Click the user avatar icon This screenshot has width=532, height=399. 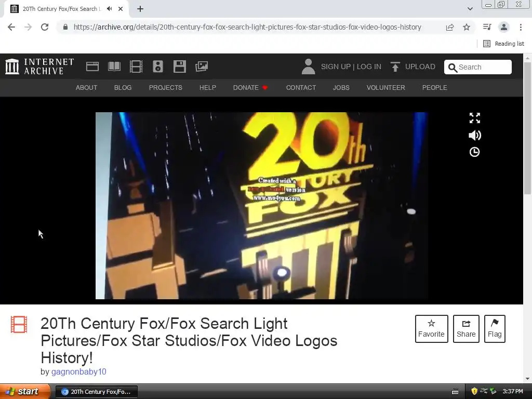(309, 66)
